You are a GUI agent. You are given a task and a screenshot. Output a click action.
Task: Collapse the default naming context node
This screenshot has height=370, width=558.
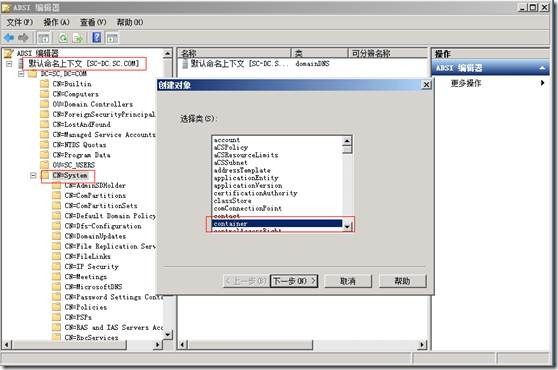(9, 64)
